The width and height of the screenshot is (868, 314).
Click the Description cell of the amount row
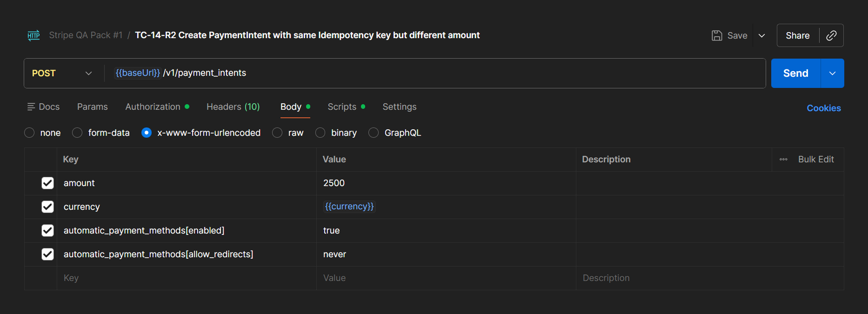710,183
